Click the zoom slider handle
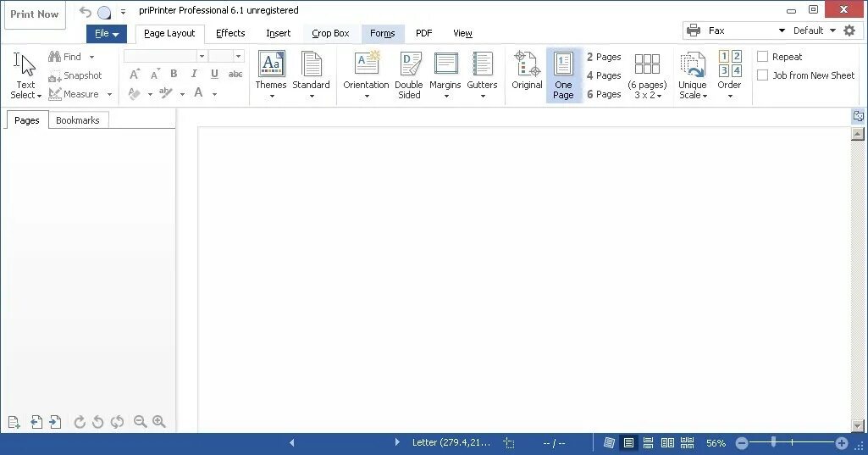The height and width of the screenshot is (455, 868). pyautogui.click(x=773, y=442)
